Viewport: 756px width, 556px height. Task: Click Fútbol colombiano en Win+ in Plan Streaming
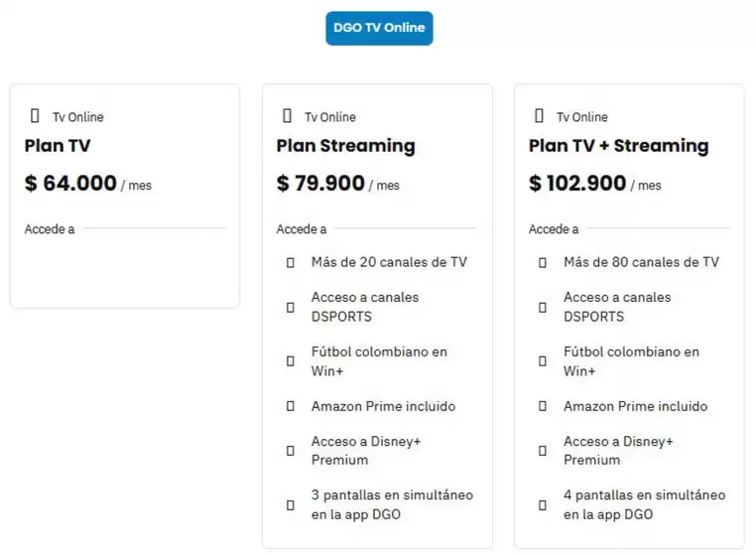coord(379,361)
